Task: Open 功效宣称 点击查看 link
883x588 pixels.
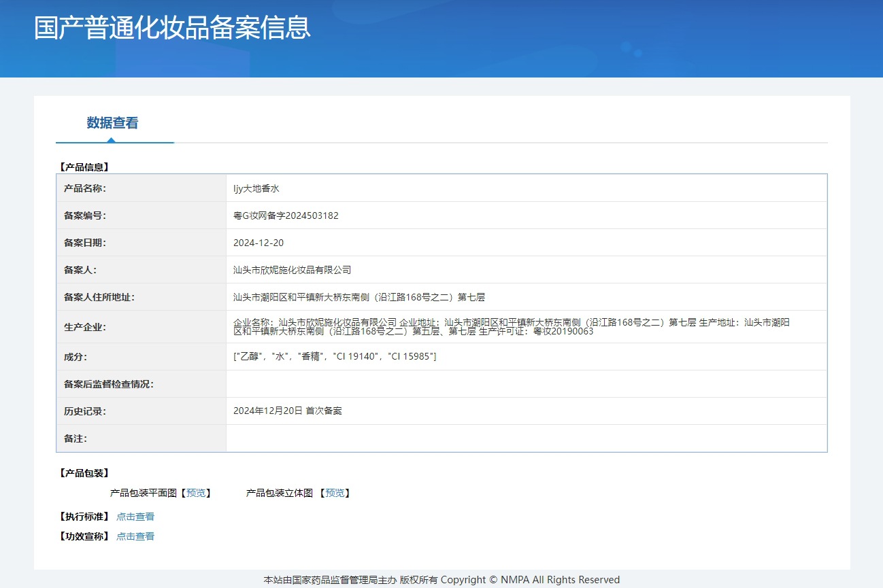Action: click(135, 536)
